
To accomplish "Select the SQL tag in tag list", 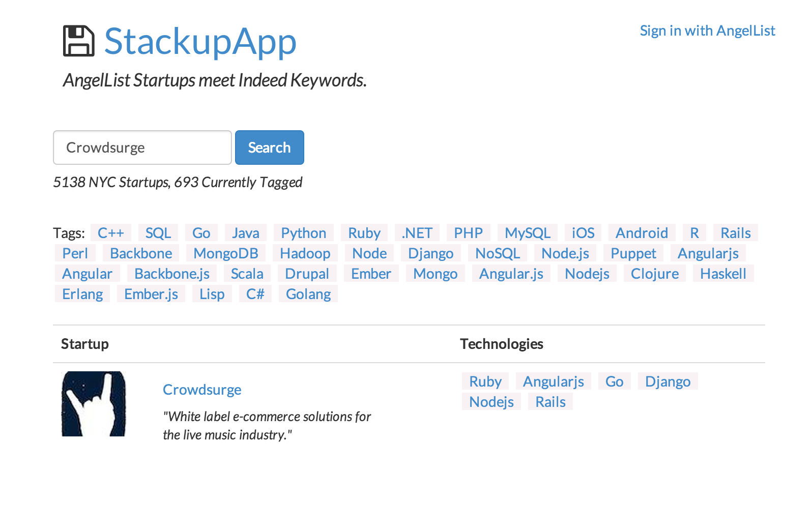I will click(158, 233).
